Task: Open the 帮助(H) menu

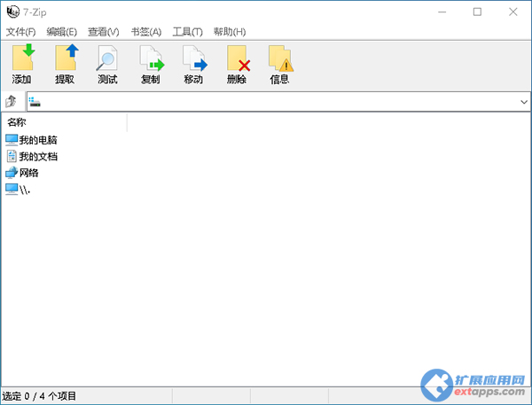Action: pyautogui.click(x=230, y=32)
